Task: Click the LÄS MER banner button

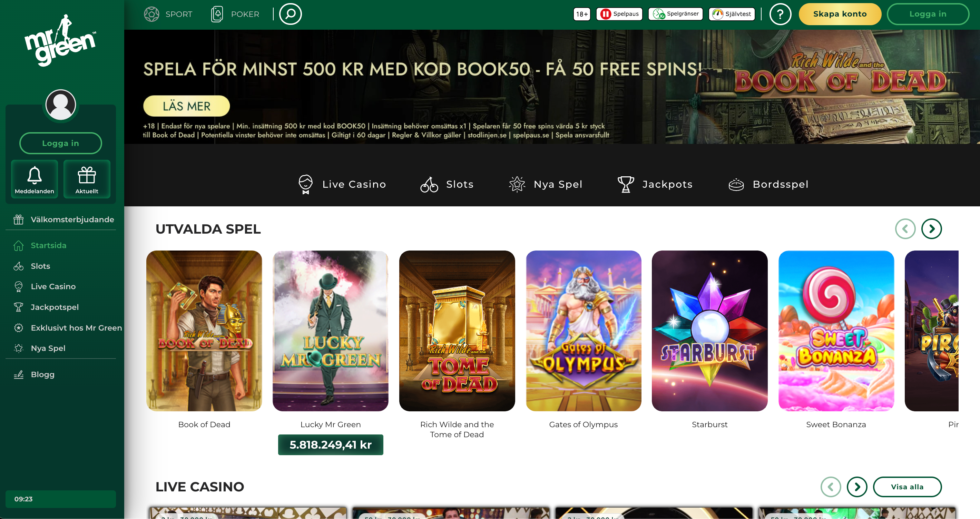Action: (186, 106)
